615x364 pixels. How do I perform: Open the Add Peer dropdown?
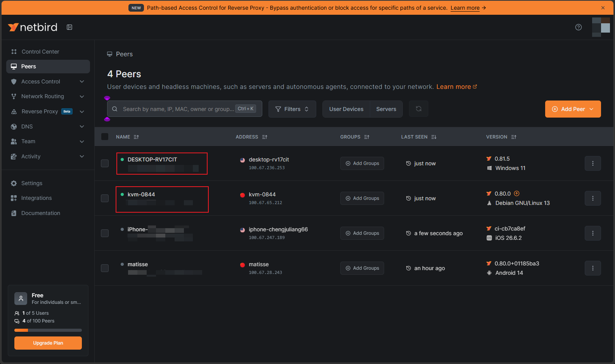coord(573,109)
